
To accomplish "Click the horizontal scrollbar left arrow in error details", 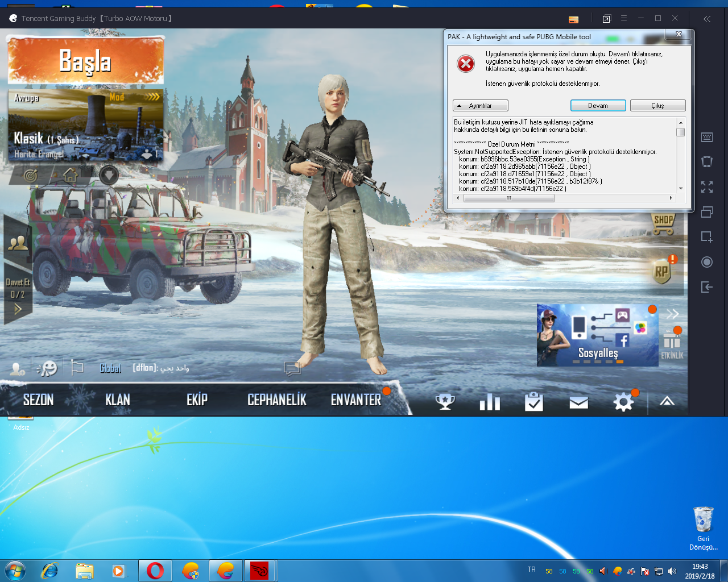I will (458, 198).
